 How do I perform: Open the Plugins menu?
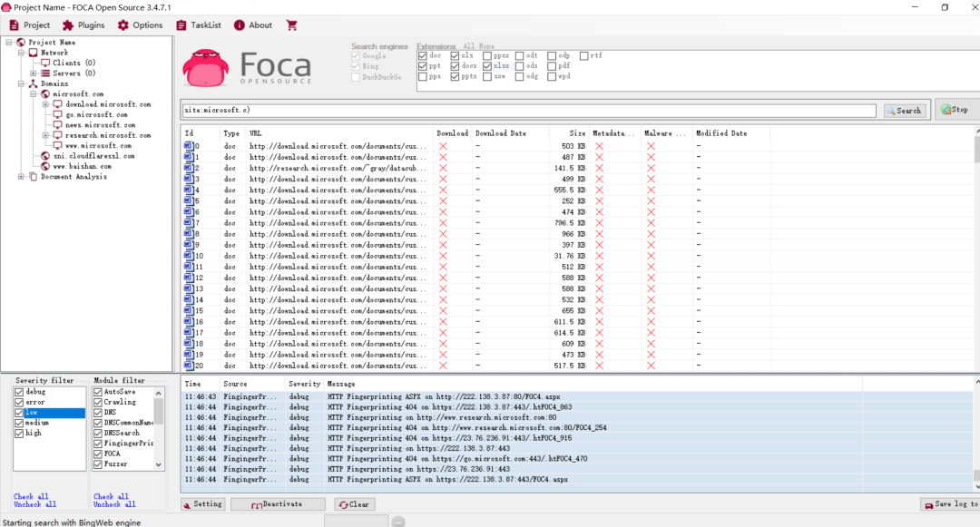tap(83, 25)
